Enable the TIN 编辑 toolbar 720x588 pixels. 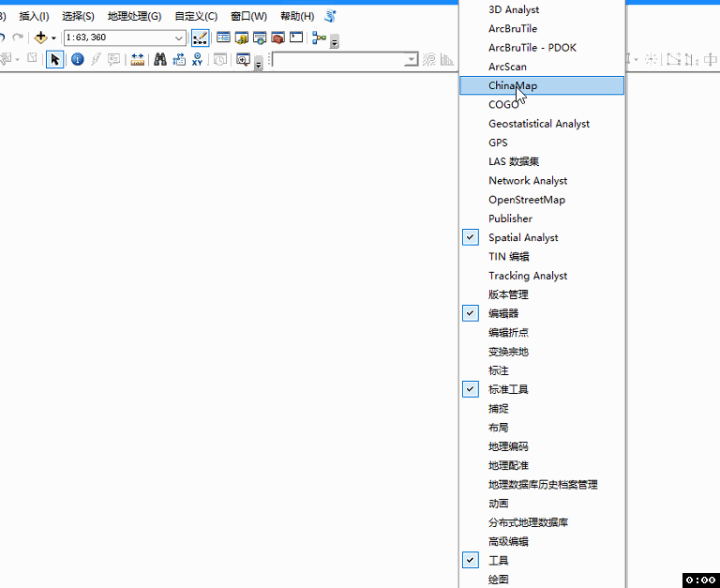542,256
